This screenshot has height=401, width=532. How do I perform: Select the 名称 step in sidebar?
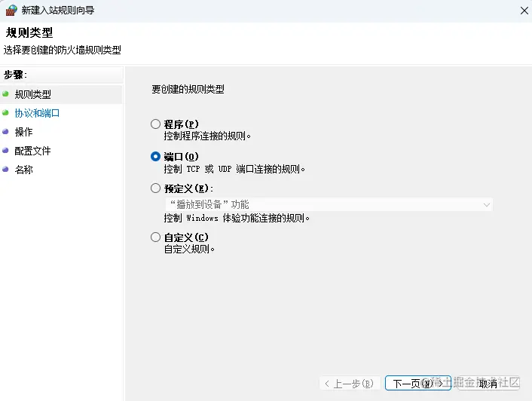click(24, 170)
